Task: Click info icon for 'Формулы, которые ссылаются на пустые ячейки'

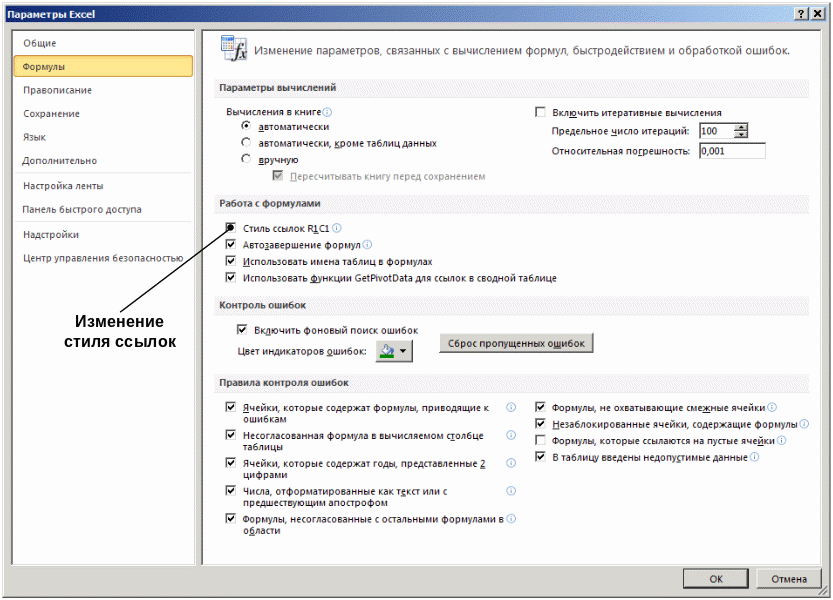Action: tap(781, 440)
